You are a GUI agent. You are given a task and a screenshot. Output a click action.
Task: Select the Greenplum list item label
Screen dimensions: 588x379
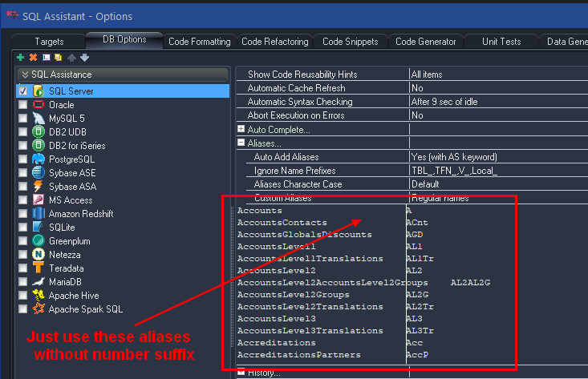click(69, 241)
